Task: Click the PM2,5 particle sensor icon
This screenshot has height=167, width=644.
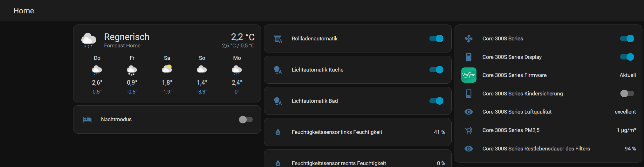Action: (469, 130)
